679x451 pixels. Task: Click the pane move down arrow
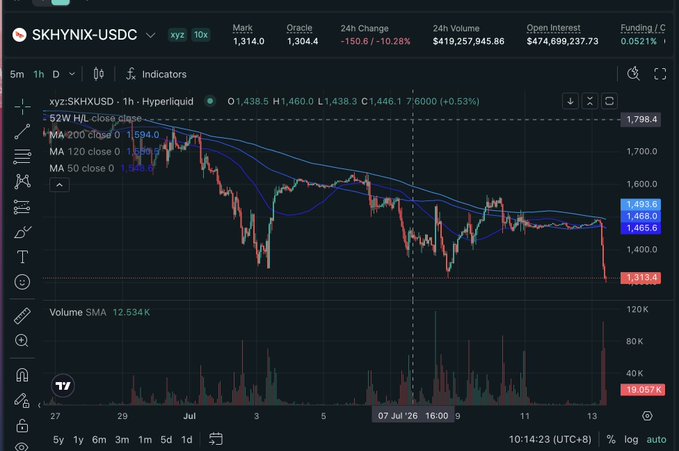(x=570, y=101)
